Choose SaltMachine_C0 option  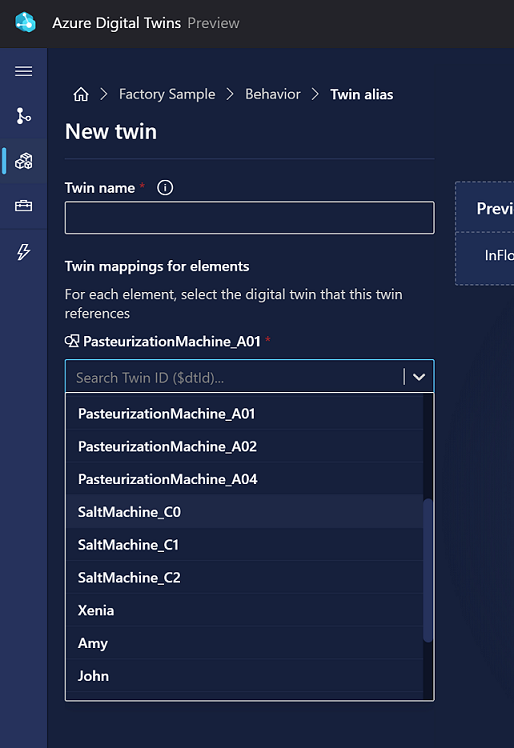[245, 512]
